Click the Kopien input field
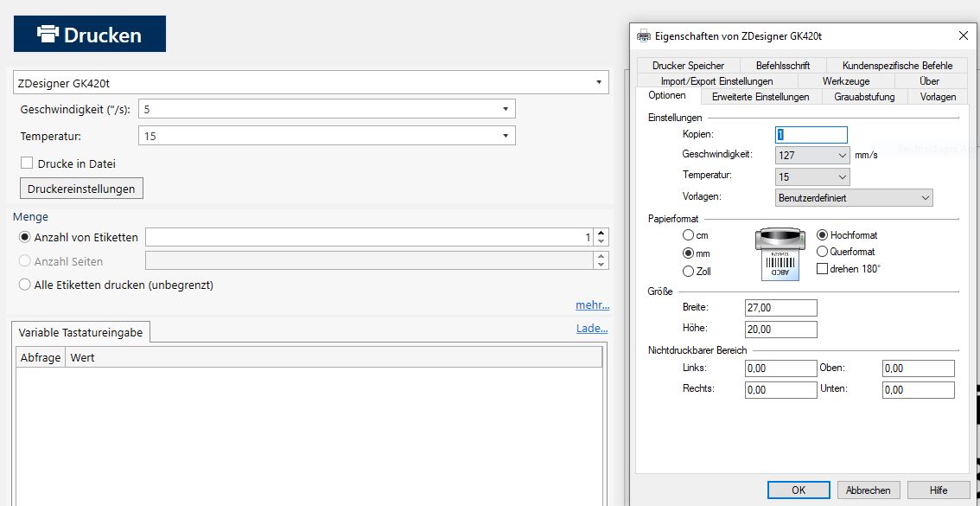 point(811,134)
